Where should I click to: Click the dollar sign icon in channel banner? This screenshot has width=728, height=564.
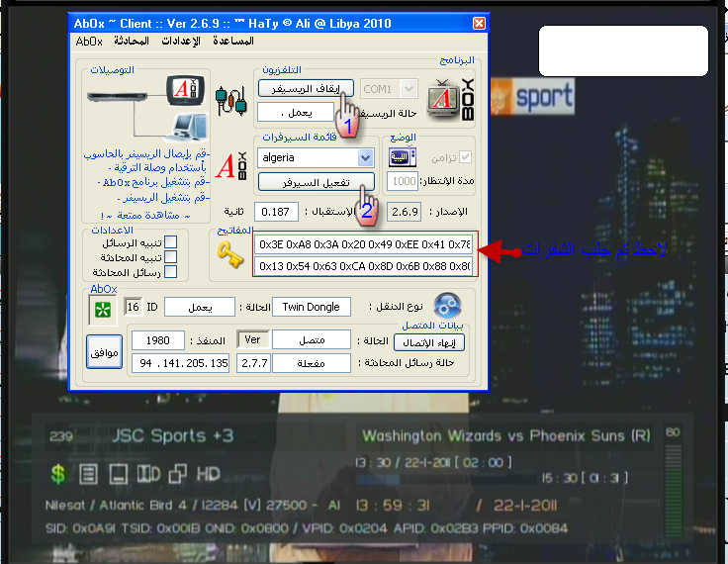58,474
